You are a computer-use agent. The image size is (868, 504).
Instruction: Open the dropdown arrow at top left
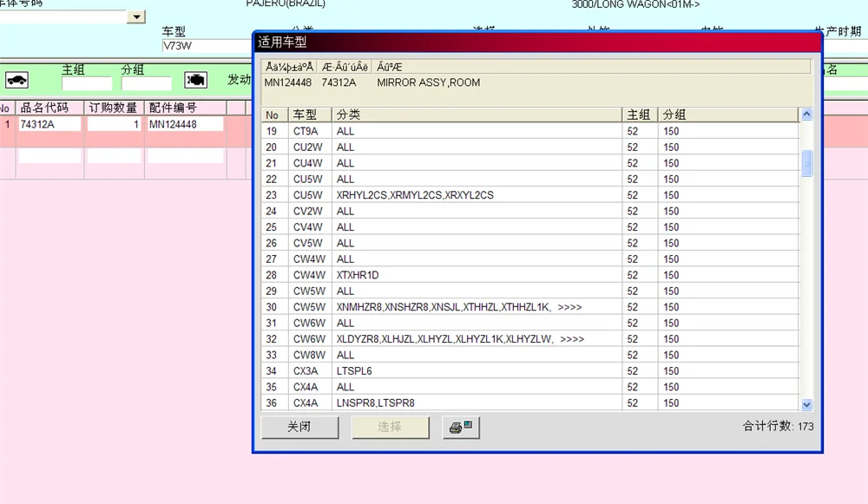tap(136, 17)
